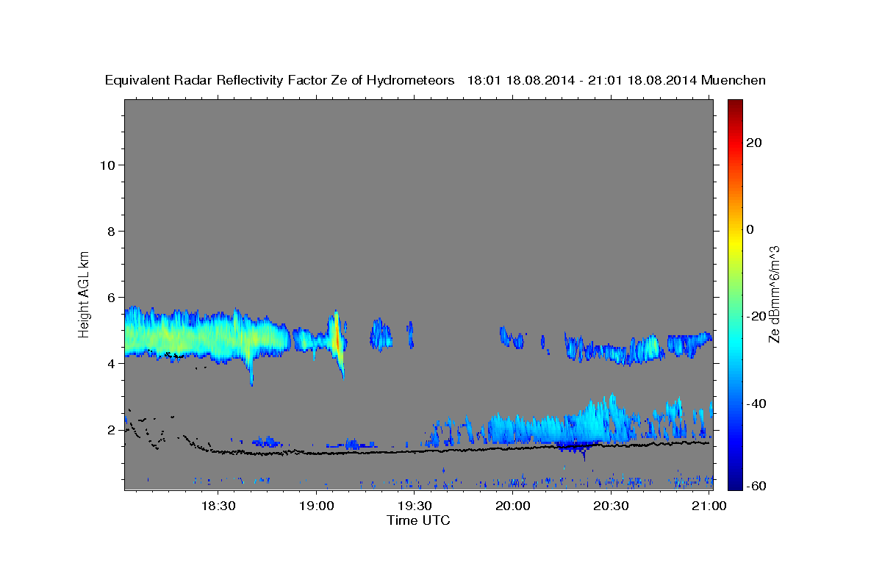
Task: Click the '21:00' time tick label
Action: pyautogui.click(x=709, y=506)
